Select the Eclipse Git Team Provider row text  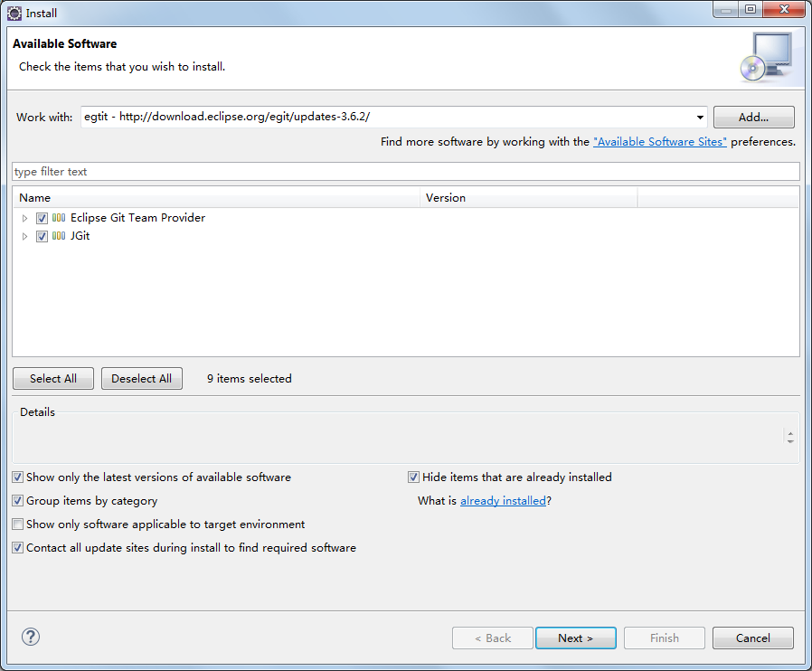137,218
